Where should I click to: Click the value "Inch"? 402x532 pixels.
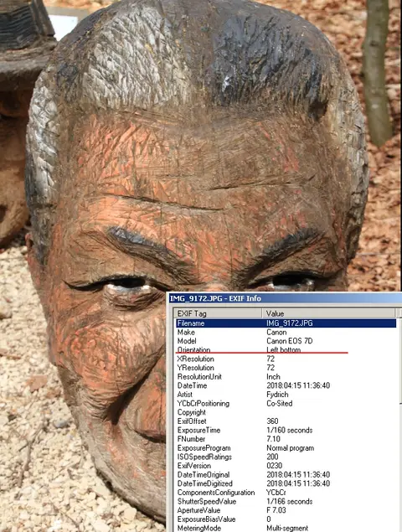click(x=273, y=377)
